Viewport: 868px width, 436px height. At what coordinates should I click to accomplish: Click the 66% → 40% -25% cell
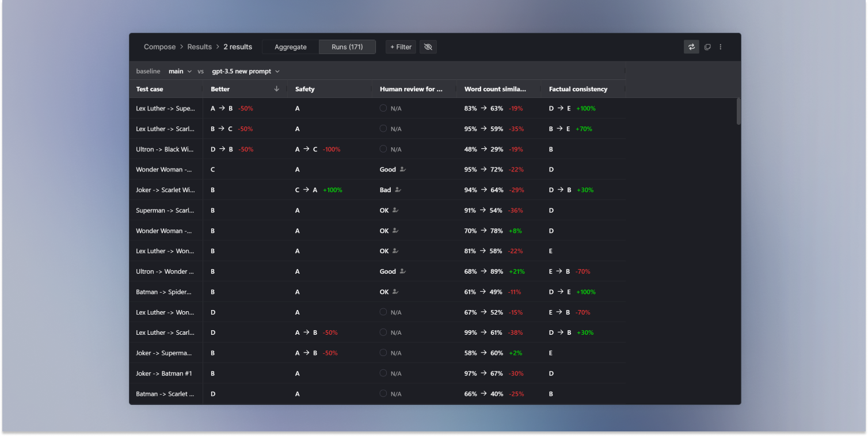point(494,393)
